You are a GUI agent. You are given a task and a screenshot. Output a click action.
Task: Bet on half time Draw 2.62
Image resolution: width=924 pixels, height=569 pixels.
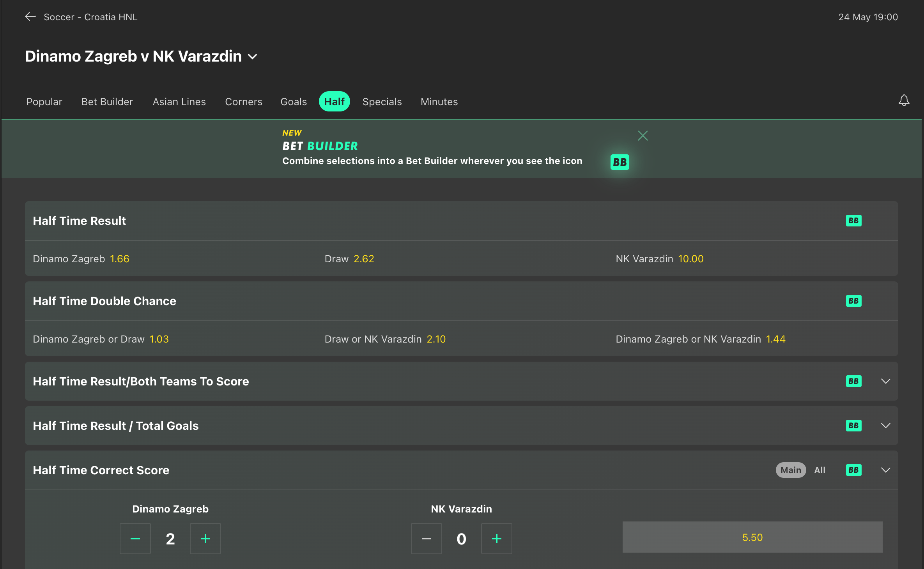pos(349,259)
